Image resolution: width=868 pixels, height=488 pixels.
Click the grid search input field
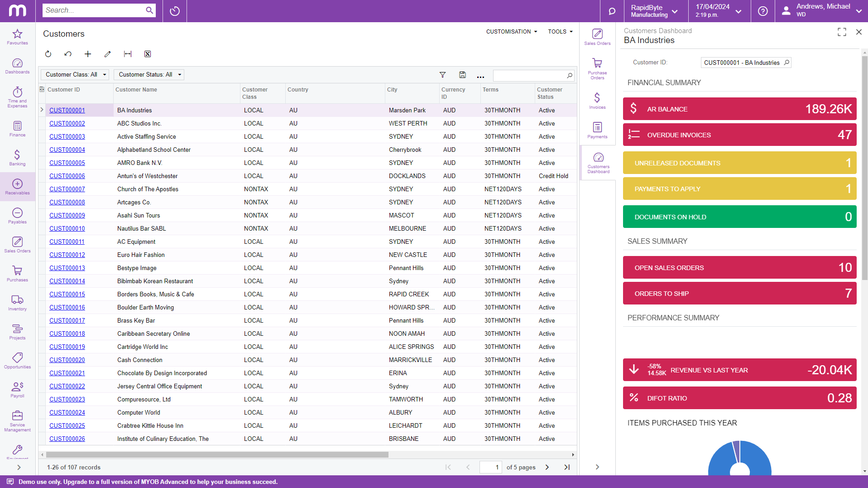[529, 75]
